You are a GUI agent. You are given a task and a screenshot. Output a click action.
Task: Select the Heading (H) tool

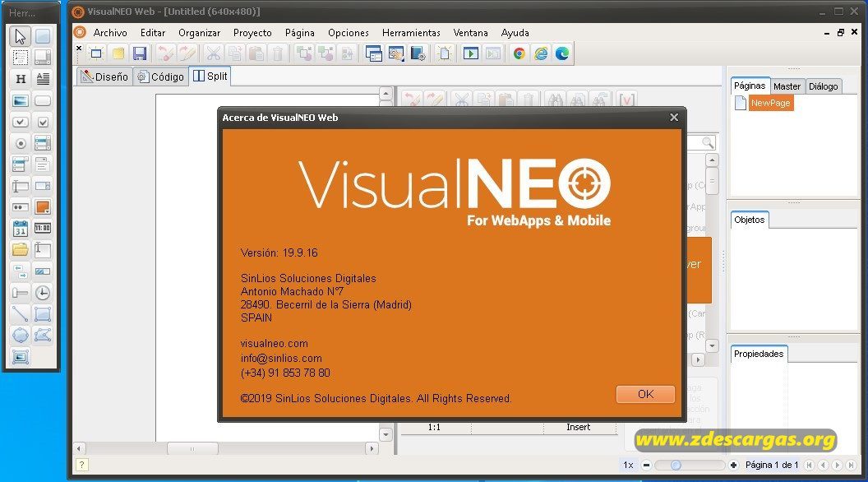(20, 79)
